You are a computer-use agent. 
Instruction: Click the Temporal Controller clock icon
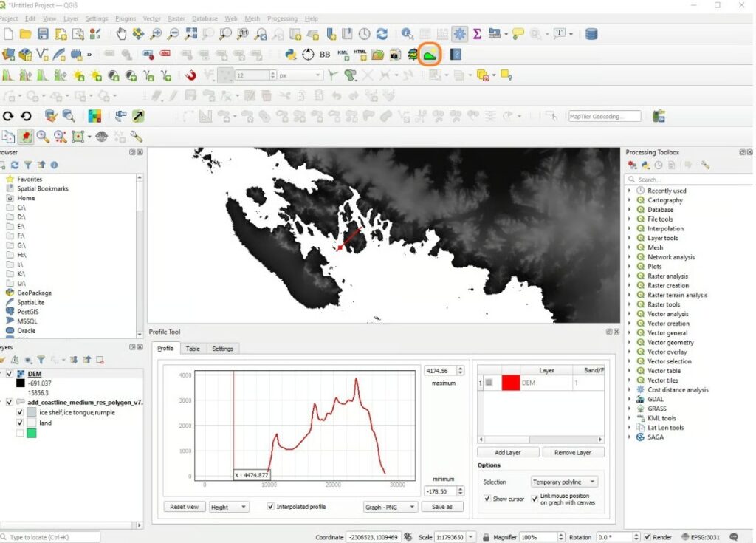click(x=365, y=34)
